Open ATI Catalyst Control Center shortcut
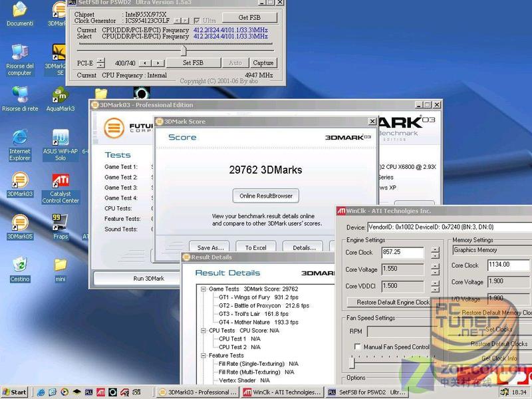532x399 pixels. tap(61, 188)
